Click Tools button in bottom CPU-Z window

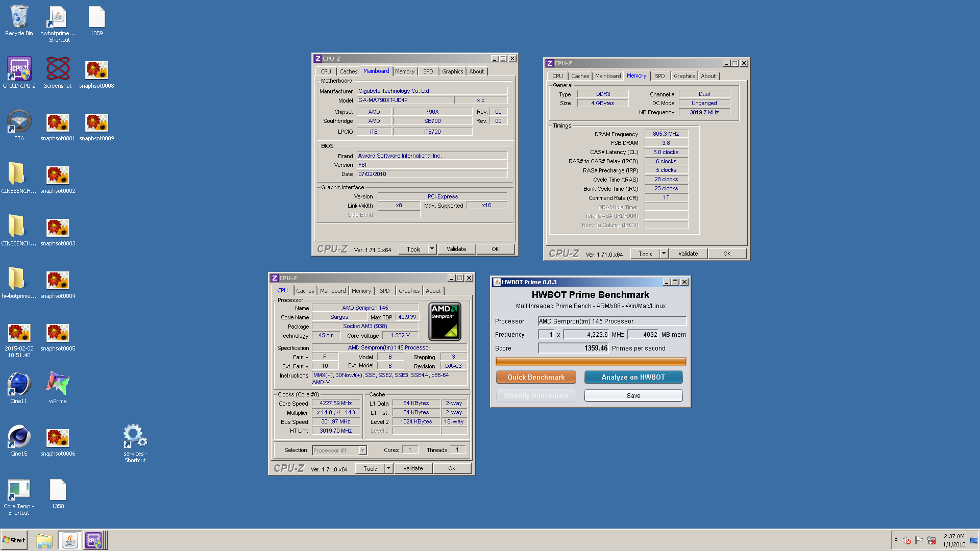[x=370, y=468]
